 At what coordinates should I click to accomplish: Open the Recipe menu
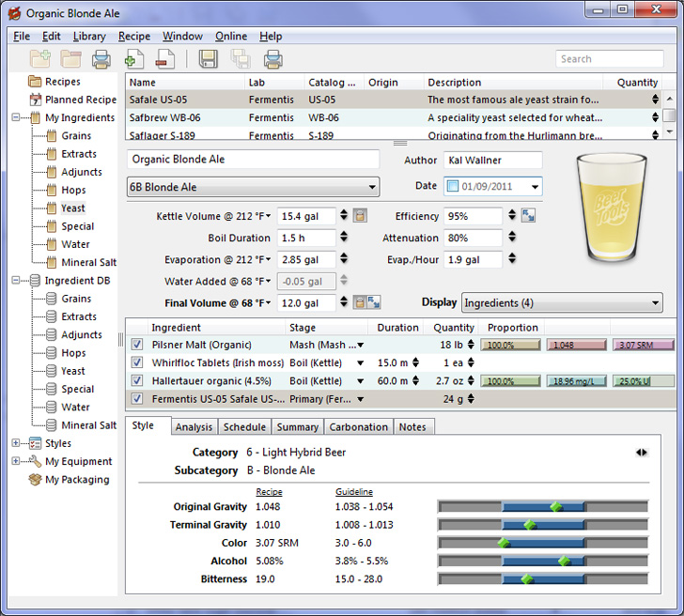[x=134, y=37]
